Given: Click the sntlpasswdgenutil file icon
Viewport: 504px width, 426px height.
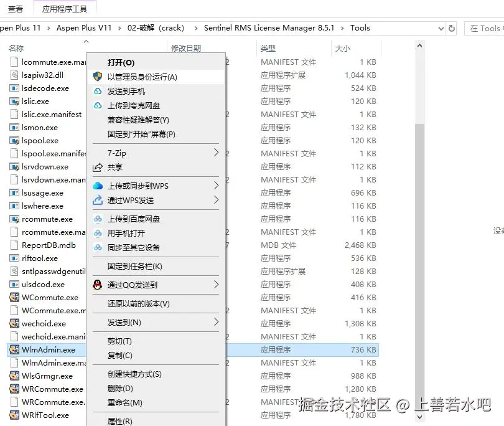Looking at the screenshot, I should point(14,272).
